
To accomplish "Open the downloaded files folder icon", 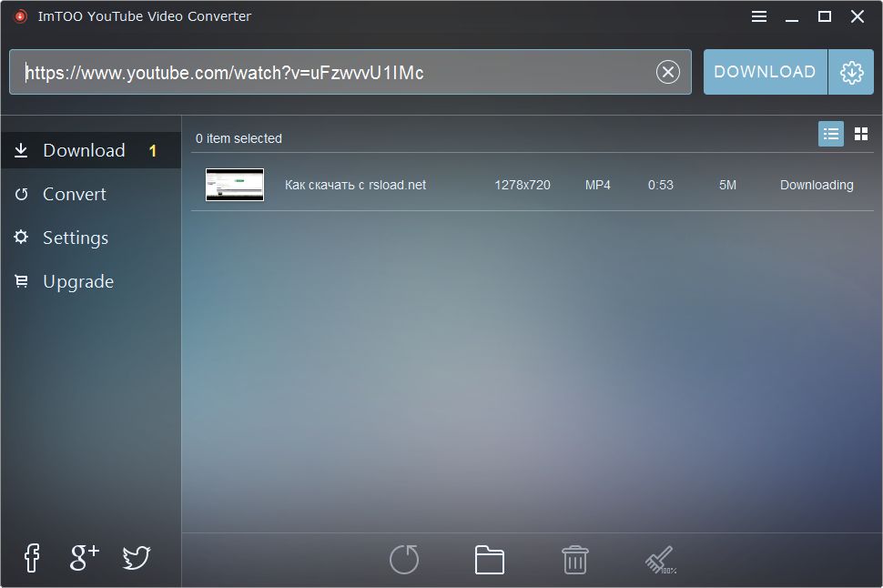I will 490,559.
